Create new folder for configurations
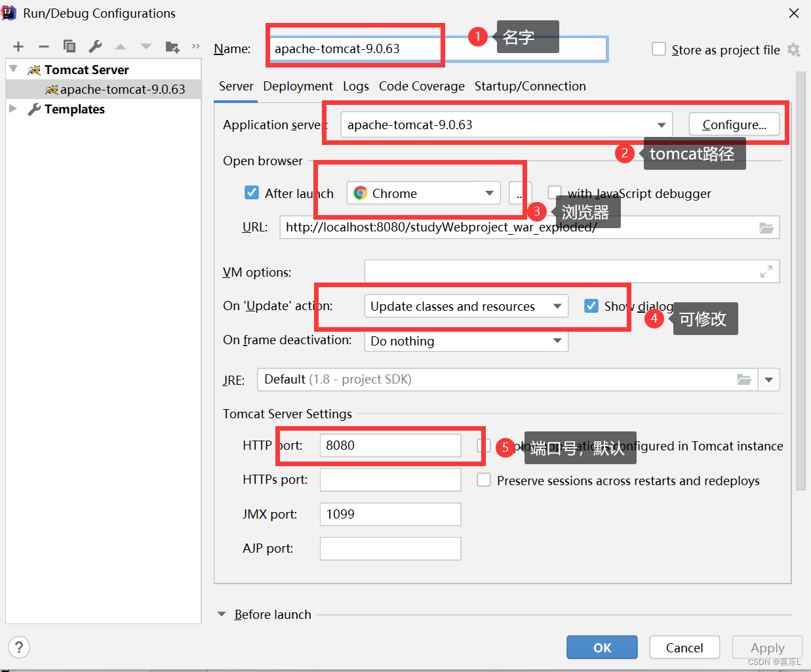This screenshot has width=811, height=672. coord(172,47)
